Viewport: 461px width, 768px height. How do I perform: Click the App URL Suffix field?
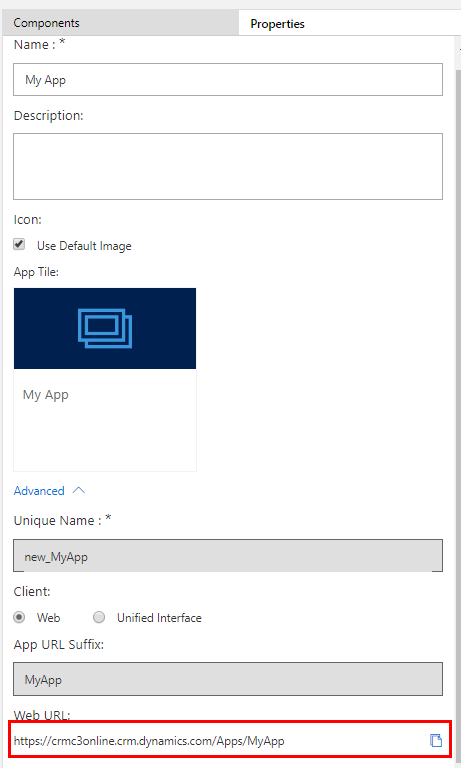click(x=228, y=679)
